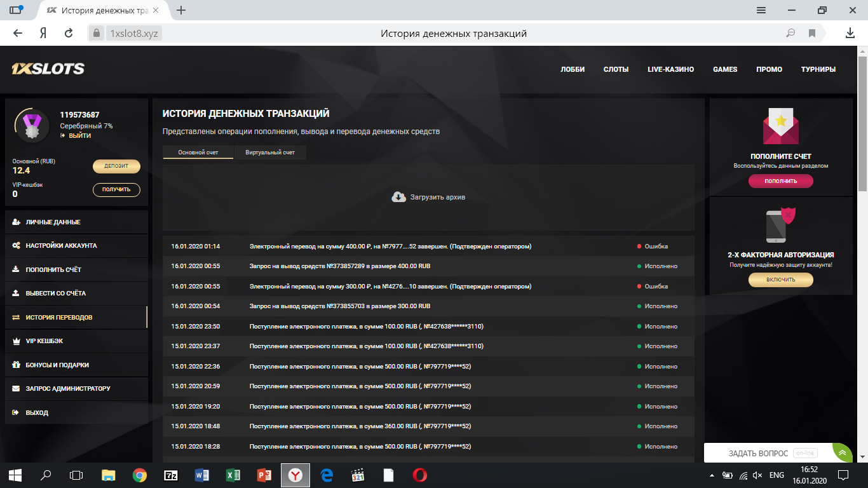
Task: Click the ПОЛУЧИТЬ cashback button
Action: (116, 189)
